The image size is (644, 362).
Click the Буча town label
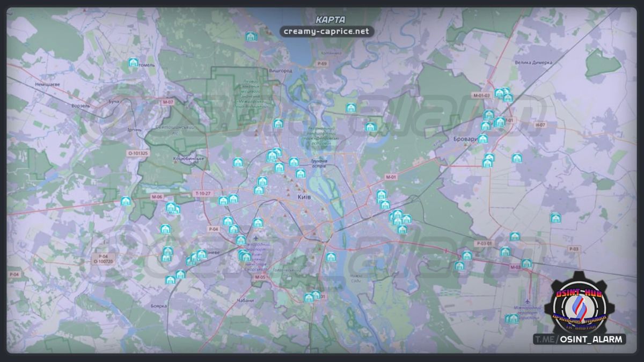[113, 101]
